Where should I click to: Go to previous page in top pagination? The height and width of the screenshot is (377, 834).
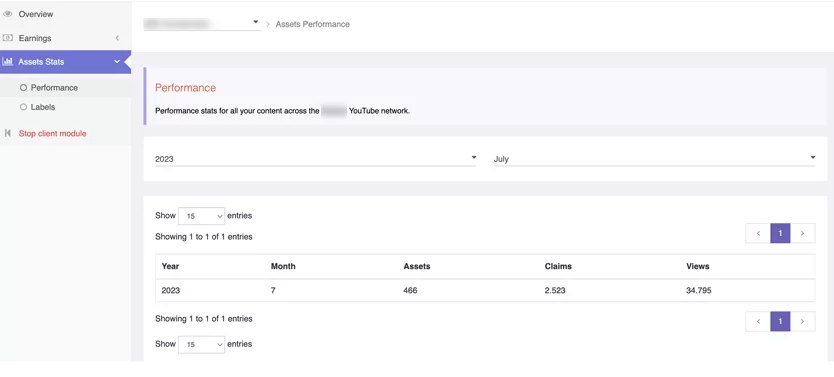758,233
